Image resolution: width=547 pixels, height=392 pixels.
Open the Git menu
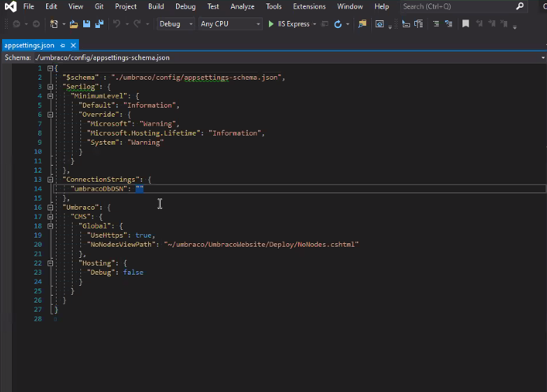click(99, 6)
